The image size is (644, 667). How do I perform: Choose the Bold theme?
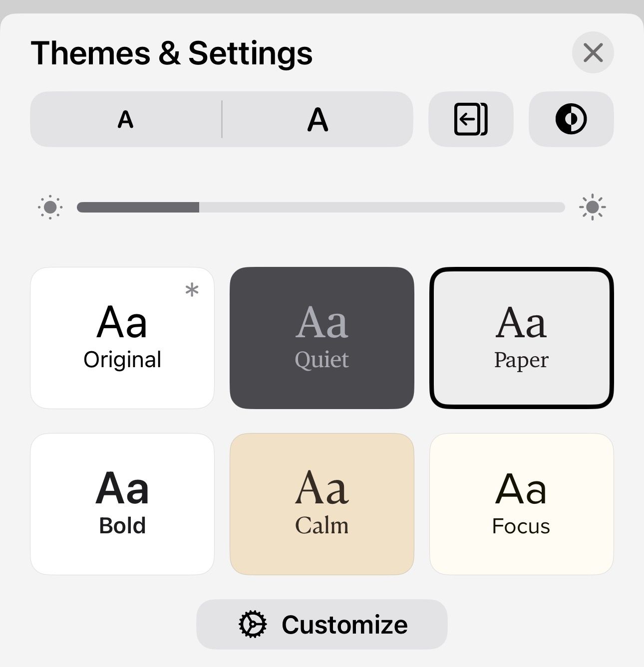(x=122, y=504)
